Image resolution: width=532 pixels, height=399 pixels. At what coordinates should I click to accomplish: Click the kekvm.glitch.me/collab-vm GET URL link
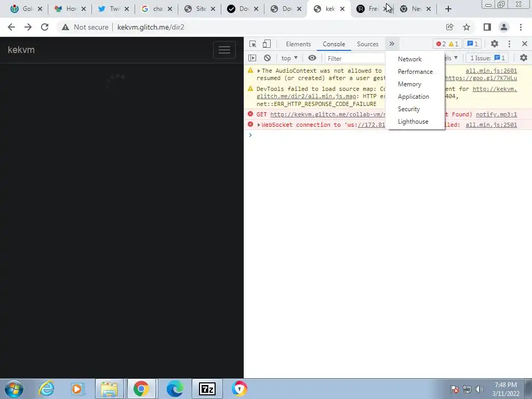(328, 115)
